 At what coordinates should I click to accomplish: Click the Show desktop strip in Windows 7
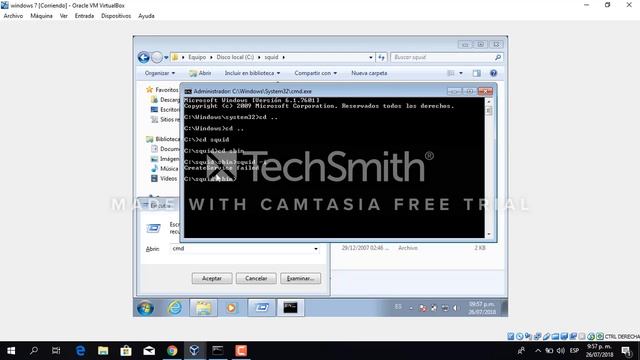click(504, 308)
